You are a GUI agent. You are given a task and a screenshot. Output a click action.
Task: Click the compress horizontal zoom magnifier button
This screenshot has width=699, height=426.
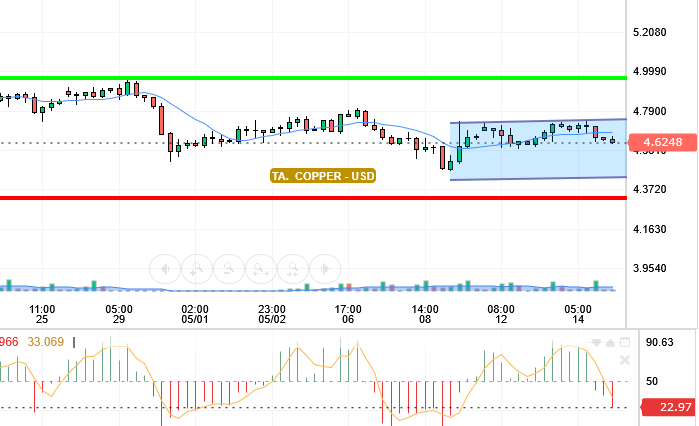pyautogui.click(x=293, y=269)
